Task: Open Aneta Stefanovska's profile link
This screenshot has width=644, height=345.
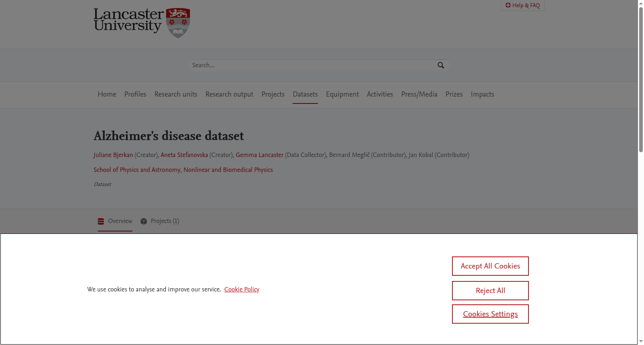Action: click(184, 155)
